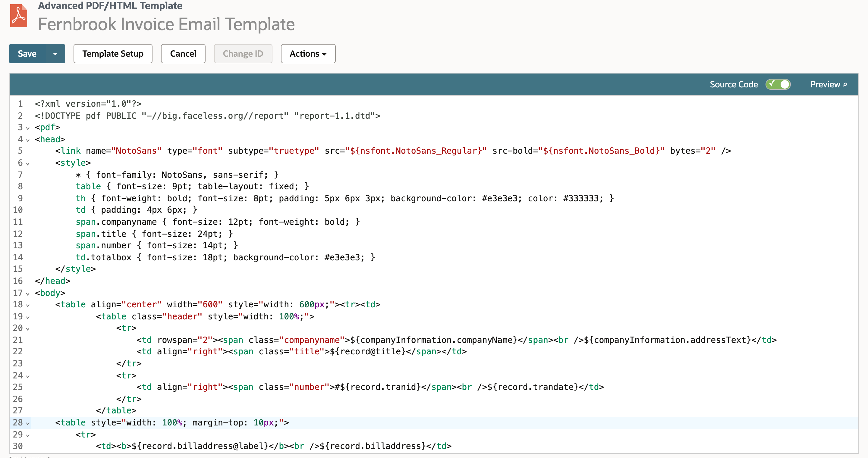The width and height of the screenshot is (868, 458).
Task: Click the <?xml version="1.0"?> declaration
Action: [88, 104]
